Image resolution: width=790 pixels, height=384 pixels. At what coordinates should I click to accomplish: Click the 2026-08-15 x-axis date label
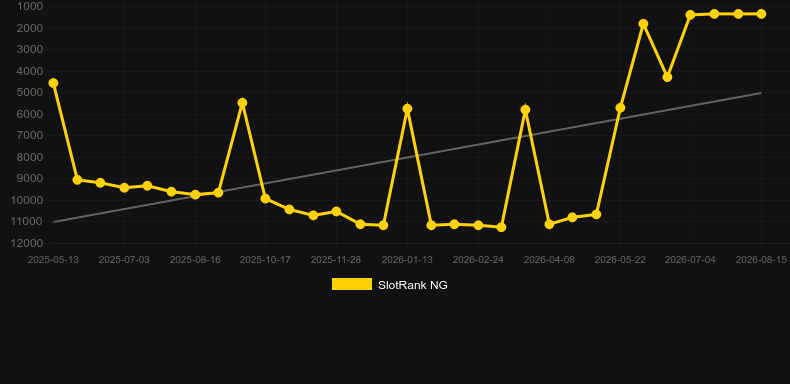pyautogui.click(x=761, y=260)
